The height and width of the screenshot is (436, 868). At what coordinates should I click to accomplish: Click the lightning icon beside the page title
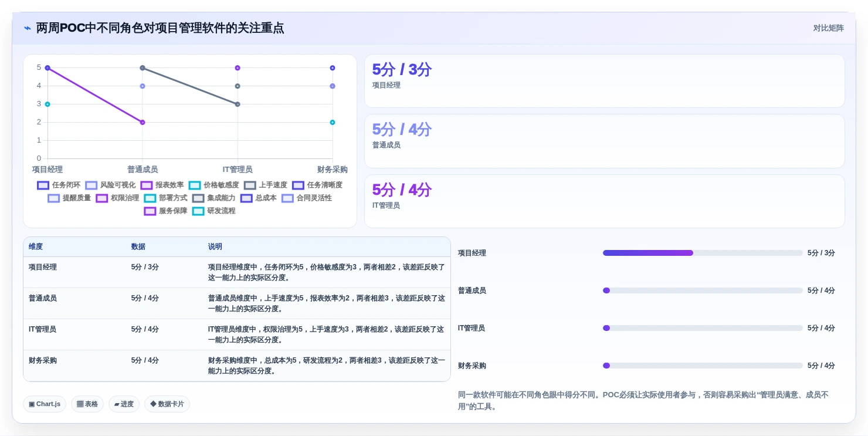click(28, 28)
